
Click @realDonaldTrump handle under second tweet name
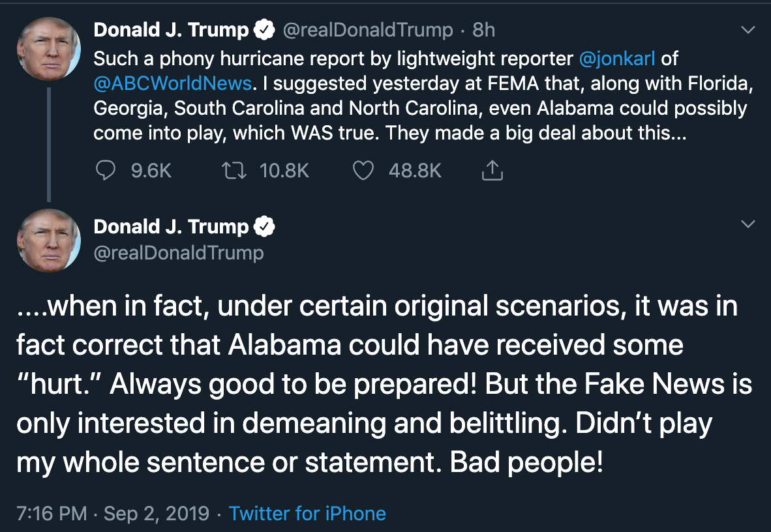[179, 252]
